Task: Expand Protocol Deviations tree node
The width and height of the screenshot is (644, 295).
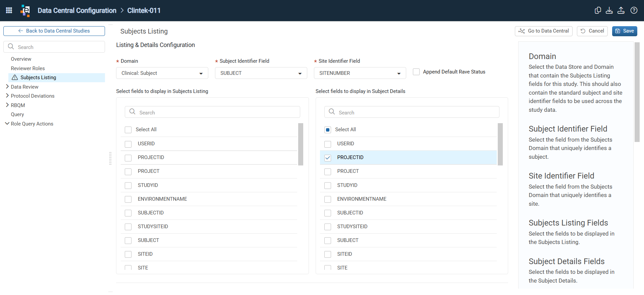Action: pos(7,96)
